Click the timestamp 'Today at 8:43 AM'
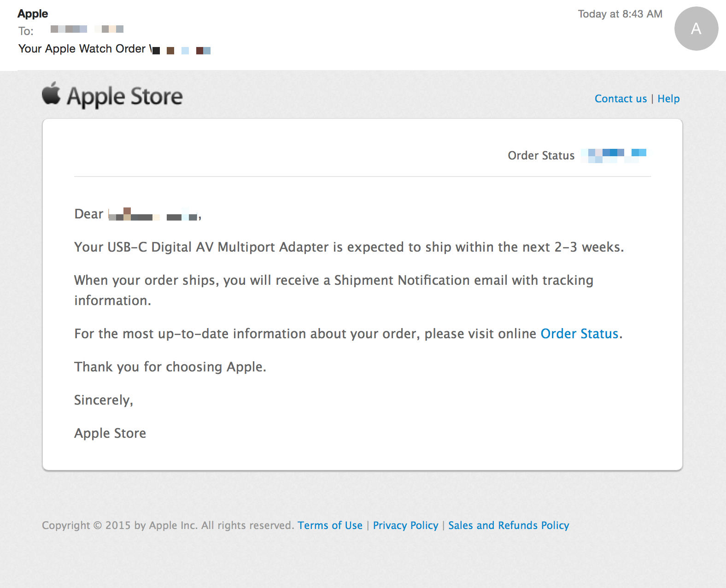 coord(620,14)
